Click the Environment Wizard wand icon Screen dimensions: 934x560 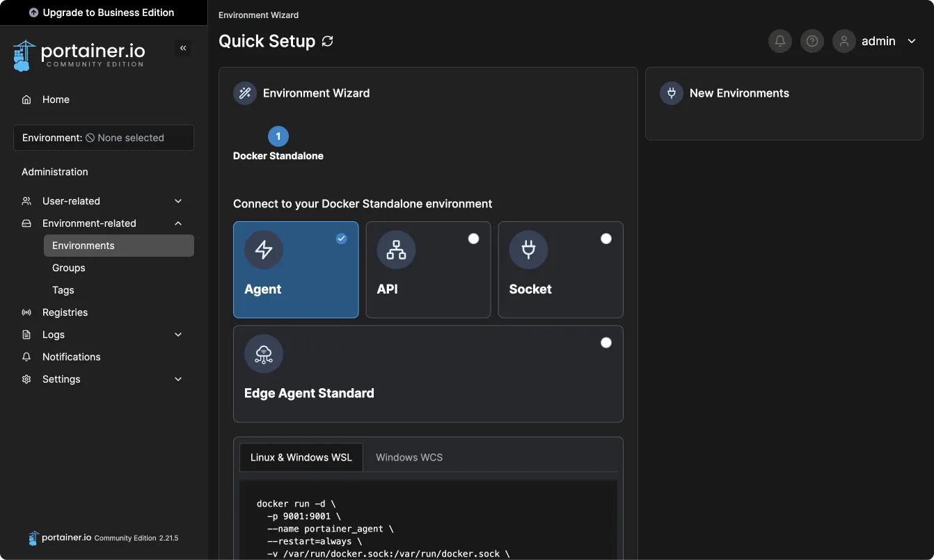pos(245,93)
